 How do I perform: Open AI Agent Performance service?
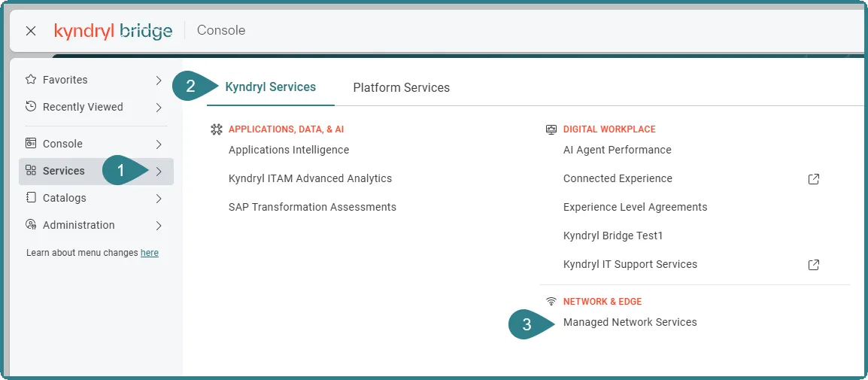coord(618,150)
